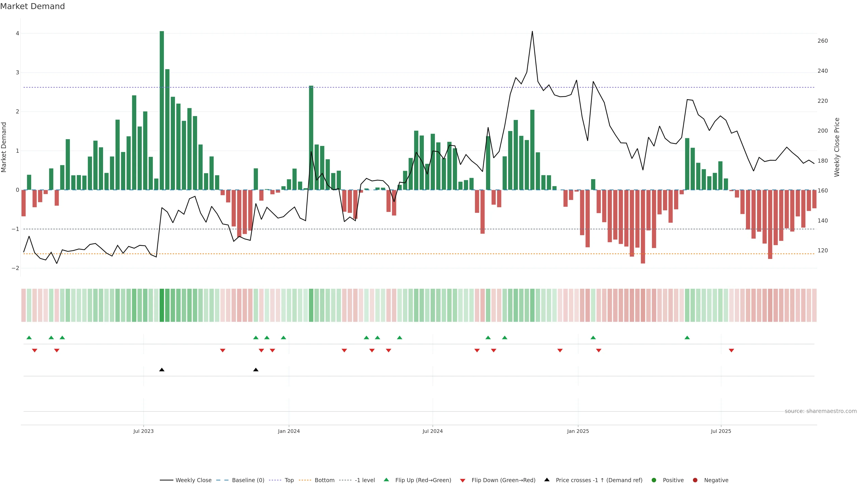Select the rightmost green flip-up triangle marker

pos(687,338)
